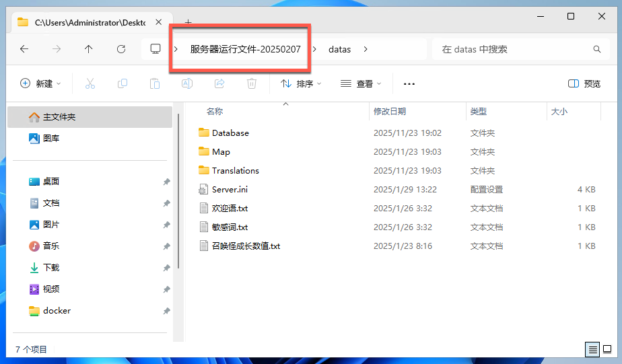Click the forward navigation arrow
This screenshot has width=622, height=364.
[57, 49]
